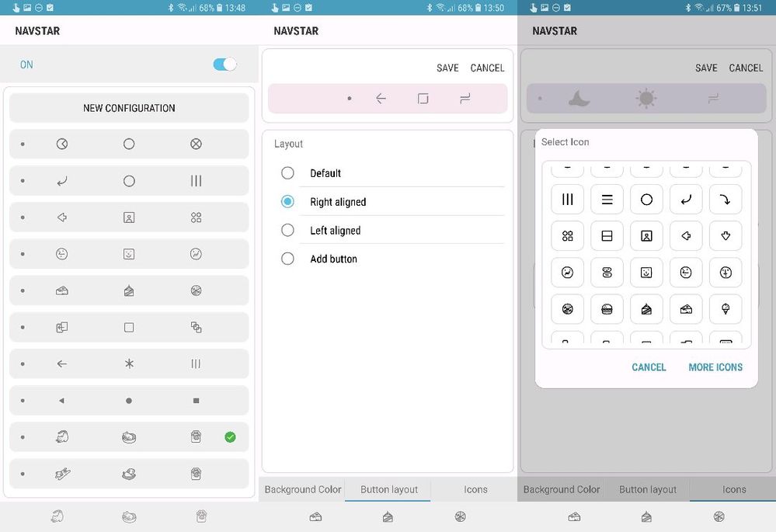Screen dimensions: 776x532
Task: Pick the curved back arrow icon in grid
Action: 686,200
